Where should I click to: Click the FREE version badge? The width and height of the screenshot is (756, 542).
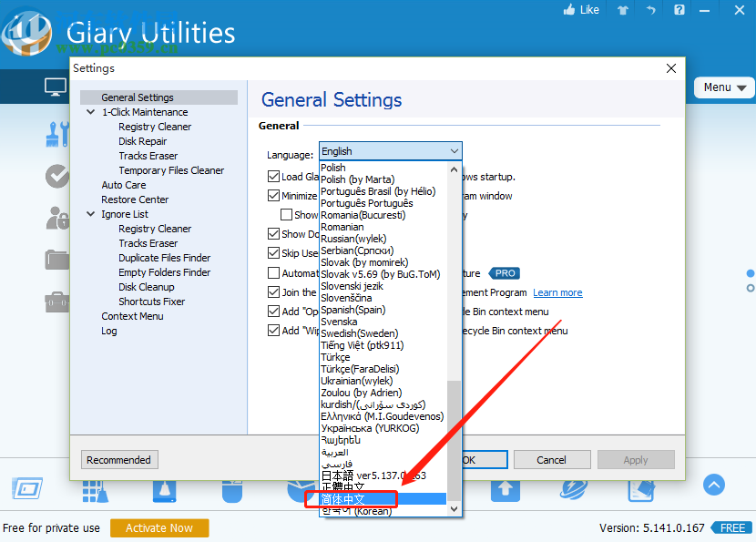(732, 528)
